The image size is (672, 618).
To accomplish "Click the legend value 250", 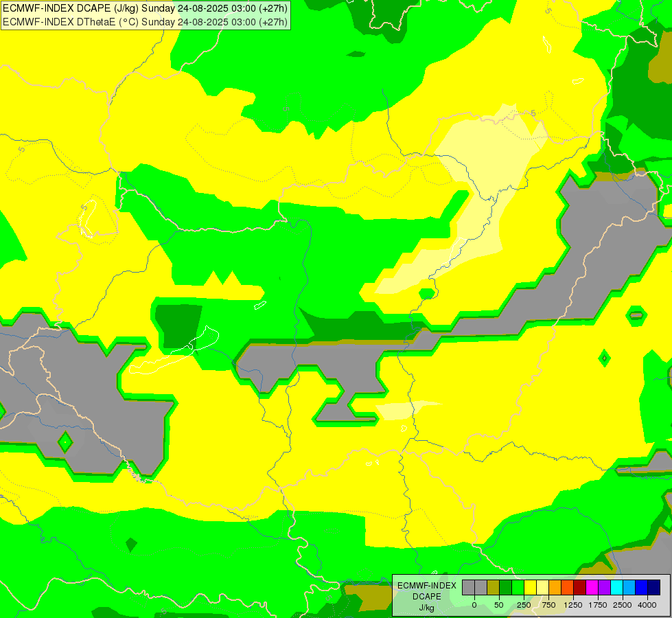I will pyautogui.click(x=524, y=605).
